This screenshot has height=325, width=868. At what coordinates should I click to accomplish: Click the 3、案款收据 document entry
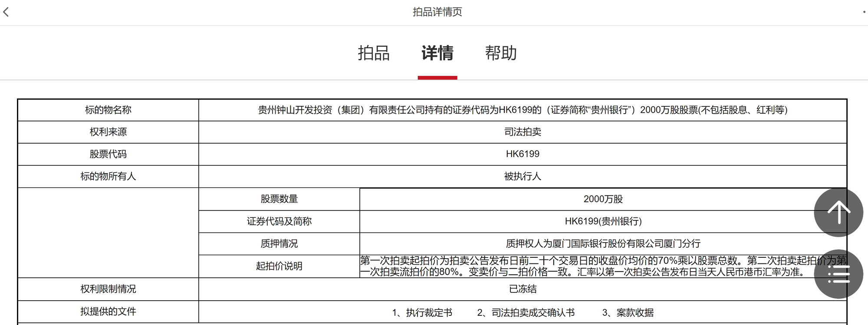(x=628, y=312)
